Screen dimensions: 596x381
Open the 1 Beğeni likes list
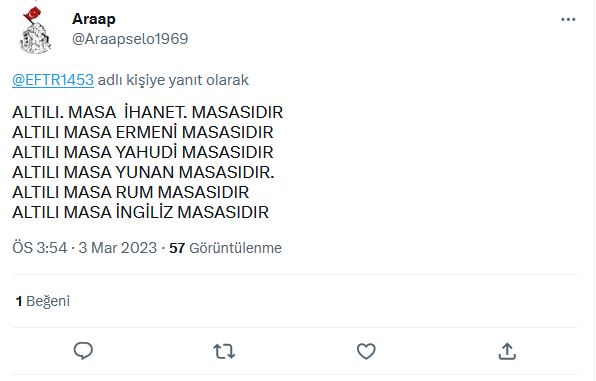pos(43,301)
